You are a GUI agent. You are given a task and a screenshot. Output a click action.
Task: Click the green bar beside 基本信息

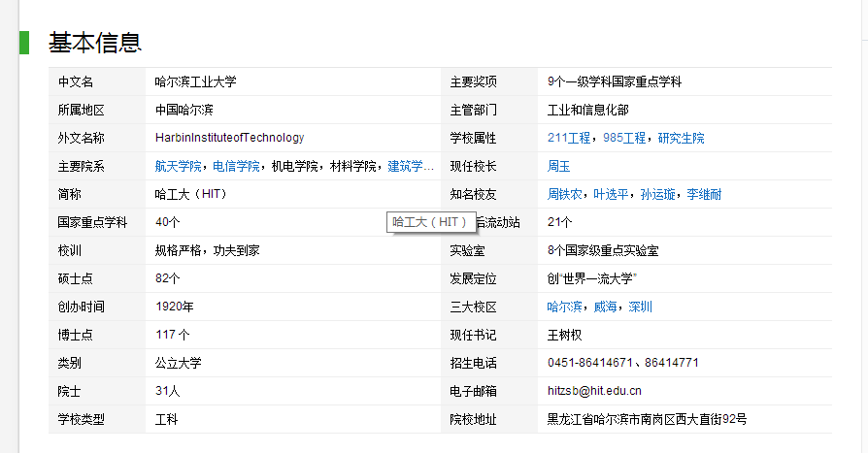click(24, 42)
